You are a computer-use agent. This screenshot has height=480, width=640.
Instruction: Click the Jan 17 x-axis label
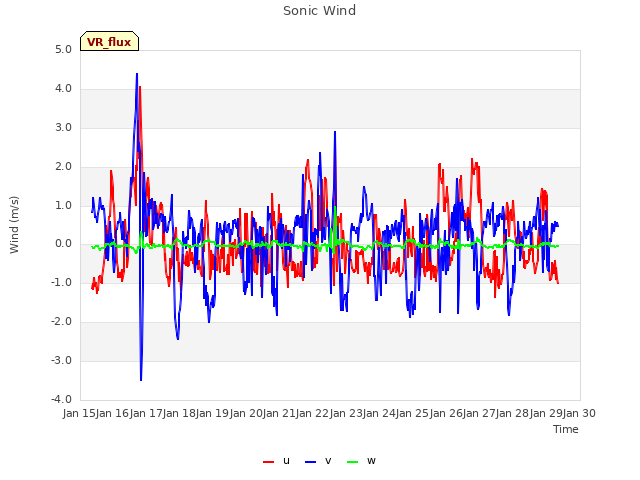[146, 413]
